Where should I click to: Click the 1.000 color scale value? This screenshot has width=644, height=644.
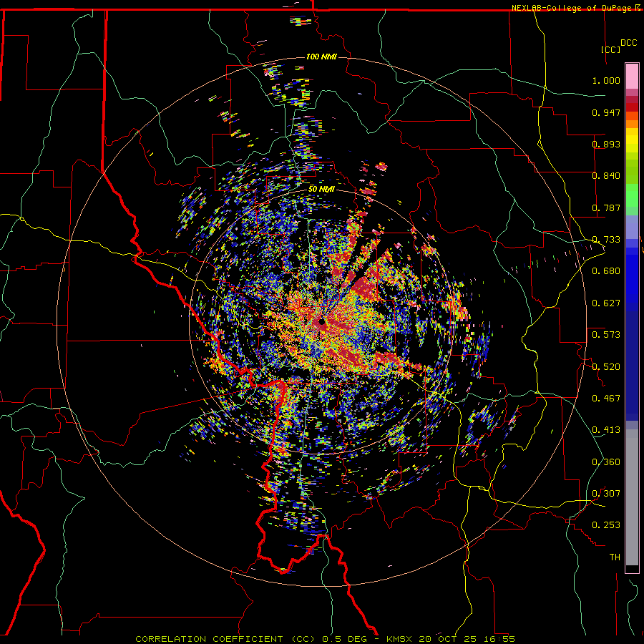pos(606,80)
